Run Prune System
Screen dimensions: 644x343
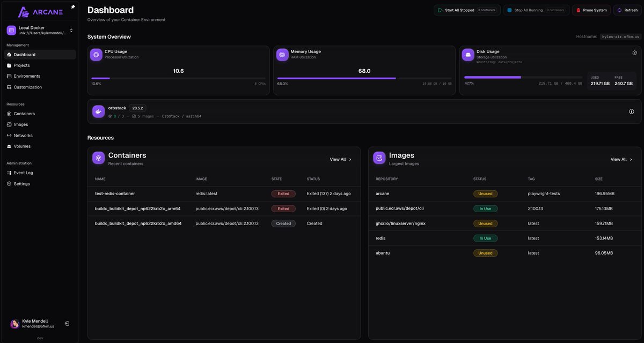coord(591,10)
